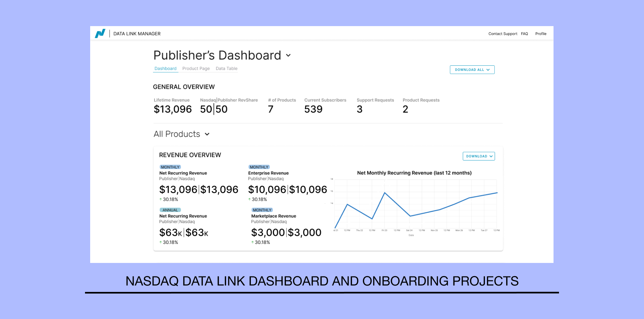This screenshot has height=319, width=644.
Task: Open the Profile link
Action: click(541, 34)
